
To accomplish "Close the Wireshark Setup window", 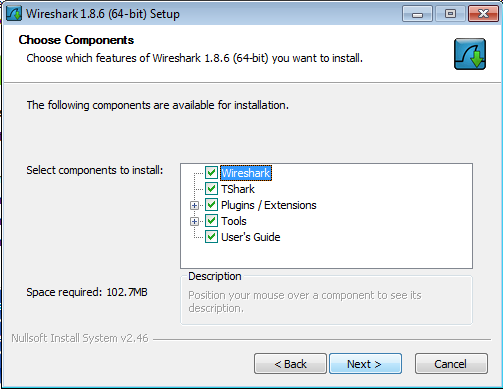I will 483,14.
